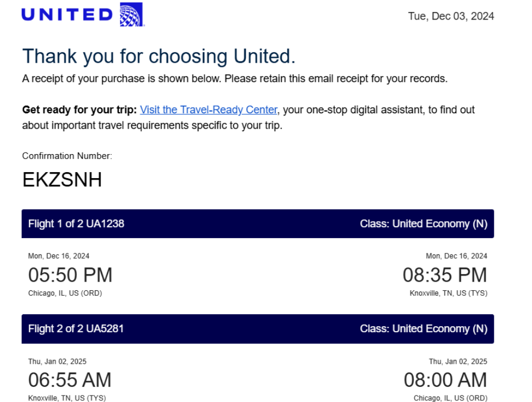This screenshot has width=532, height=402.
Task: Click the Thu, Jan 02, 2025 departure date
Action: 57,361
